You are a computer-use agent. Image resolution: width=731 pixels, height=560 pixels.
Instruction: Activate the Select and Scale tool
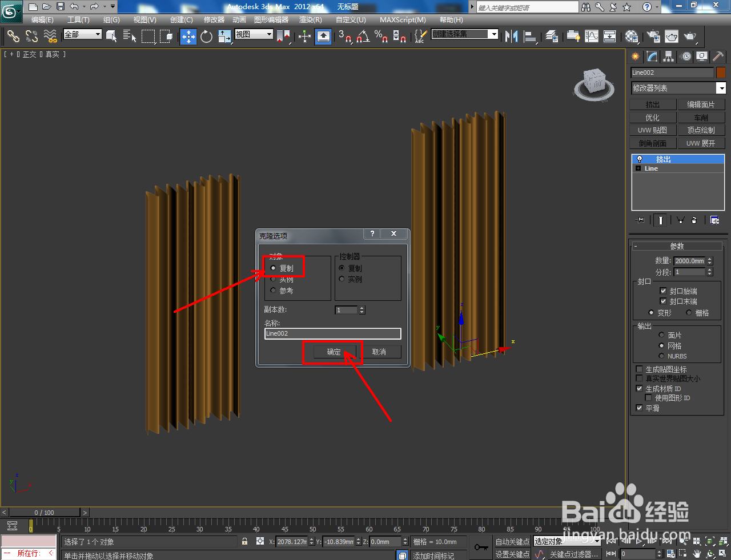pyautogui.click(x=224, y=36)
